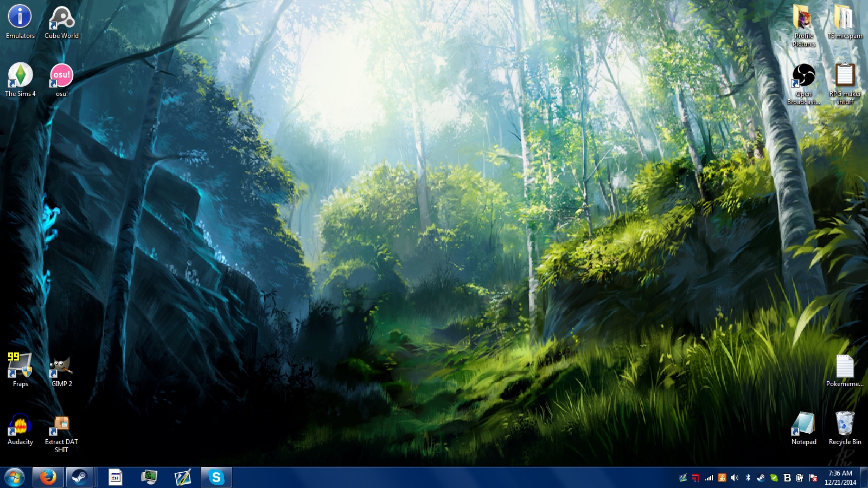The width and height of the screenshot is (868, 488).
Task: Switch to Steam in the taskbar
Action: [80, 477]
